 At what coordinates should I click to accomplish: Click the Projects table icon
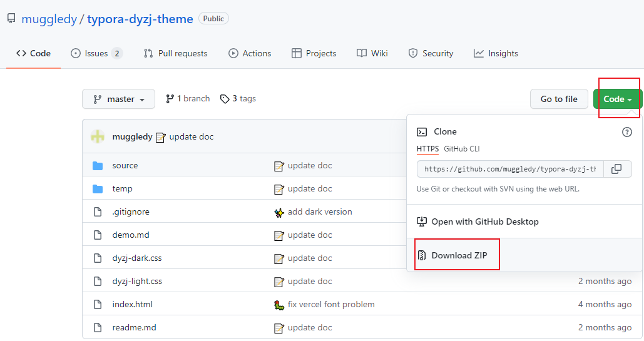[296, 53]
